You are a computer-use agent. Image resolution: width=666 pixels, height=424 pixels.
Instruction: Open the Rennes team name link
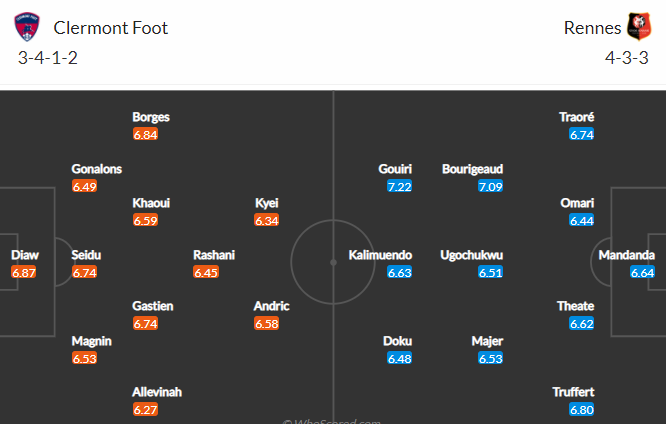click(x=592, y=28)
